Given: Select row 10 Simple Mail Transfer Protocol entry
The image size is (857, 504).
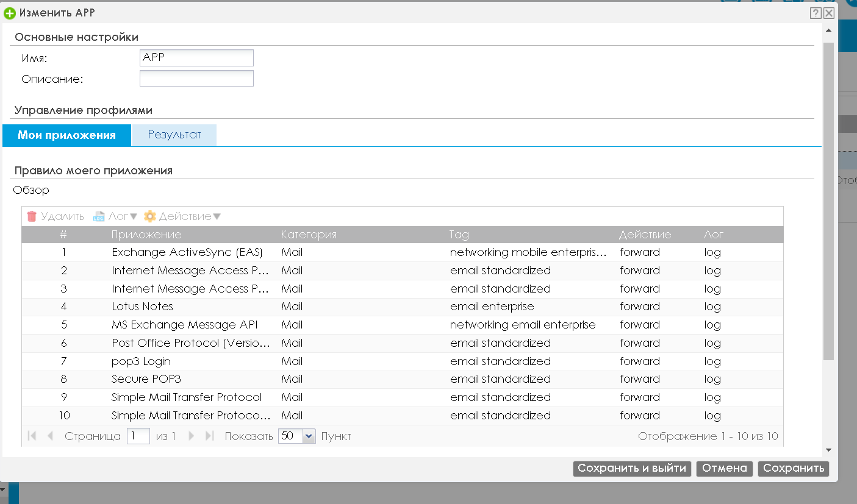Looking at the screenshot, I should point(403,416).
